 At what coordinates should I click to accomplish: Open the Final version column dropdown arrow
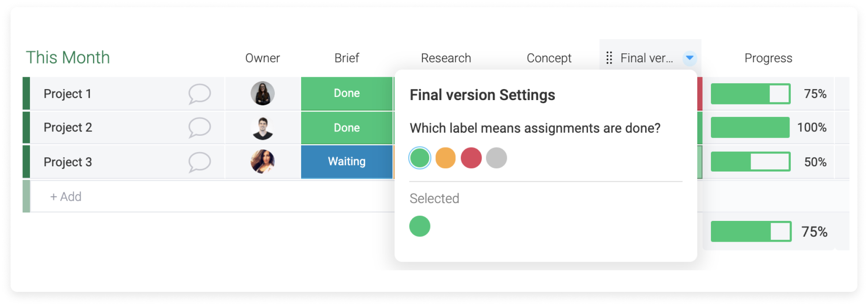tap(690, 58)
